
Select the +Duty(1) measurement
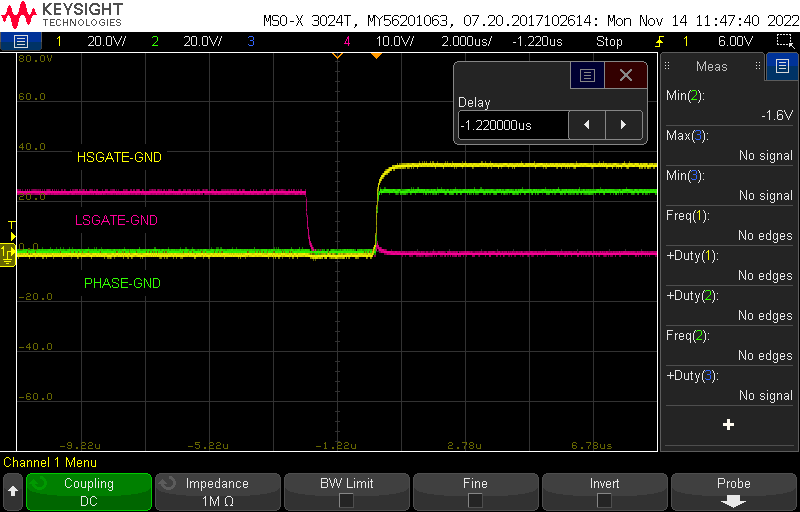[x=730, y=265]
